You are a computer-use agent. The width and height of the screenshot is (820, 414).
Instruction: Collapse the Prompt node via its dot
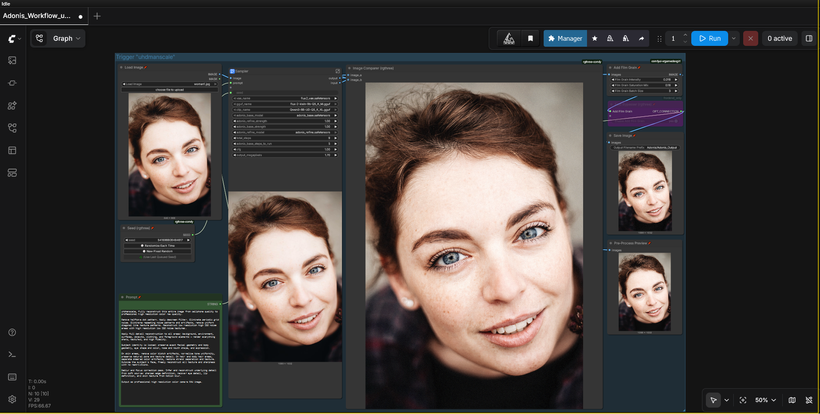(122, 297)
